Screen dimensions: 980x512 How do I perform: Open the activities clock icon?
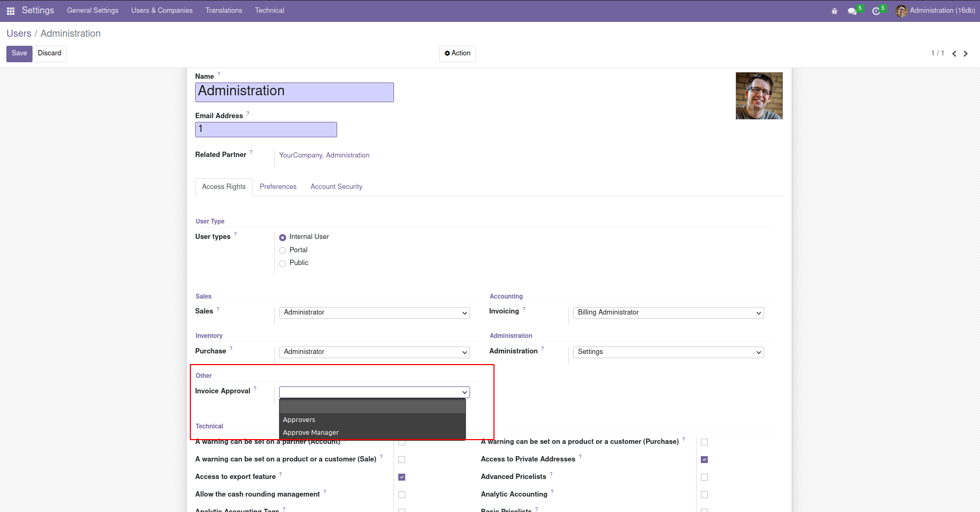pyautogui.click(x=876, y=11)
